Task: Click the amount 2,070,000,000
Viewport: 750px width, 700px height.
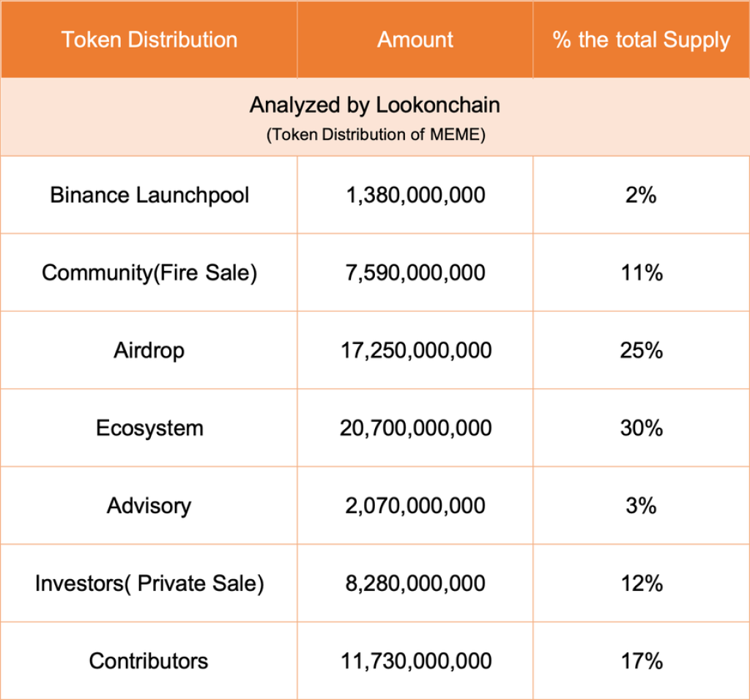Action: [415, 506]
